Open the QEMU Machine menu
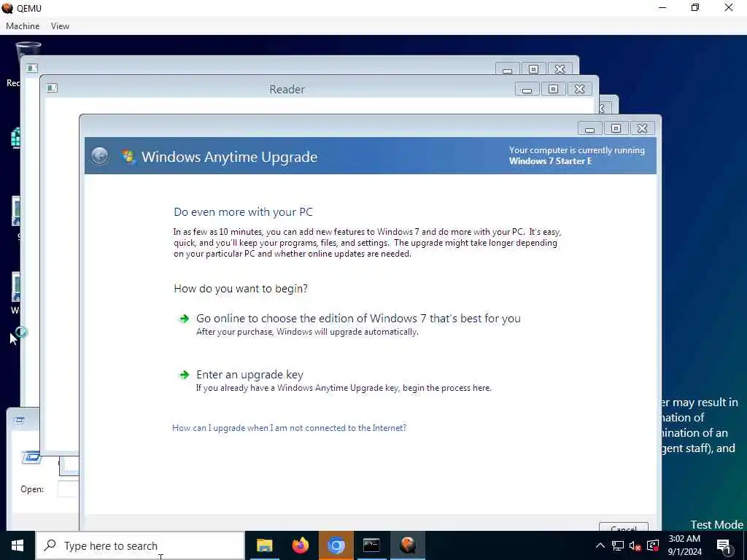This screenshot has width=747, height=560. [x=23, y=26]
